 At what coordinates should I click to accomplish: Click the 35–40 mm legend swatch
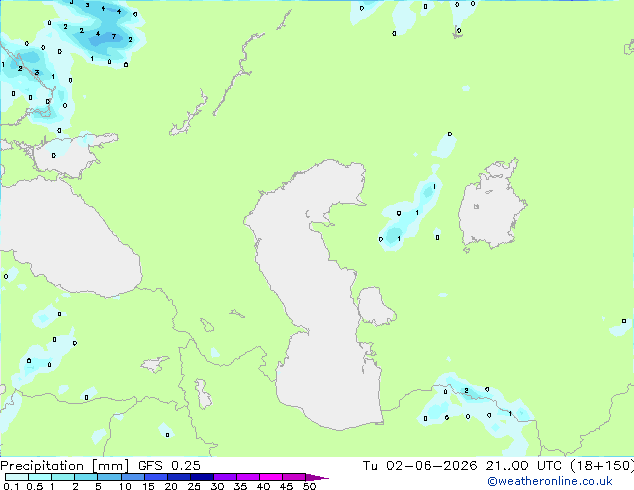247,477
